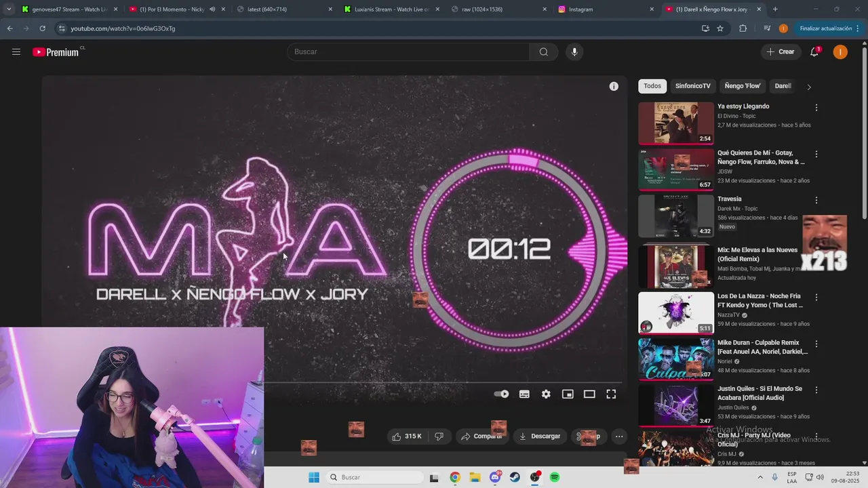This screenshot has width=868, height=488.
Task: Open Chrome extensions puzzle icon
Action: click(743, 28)
